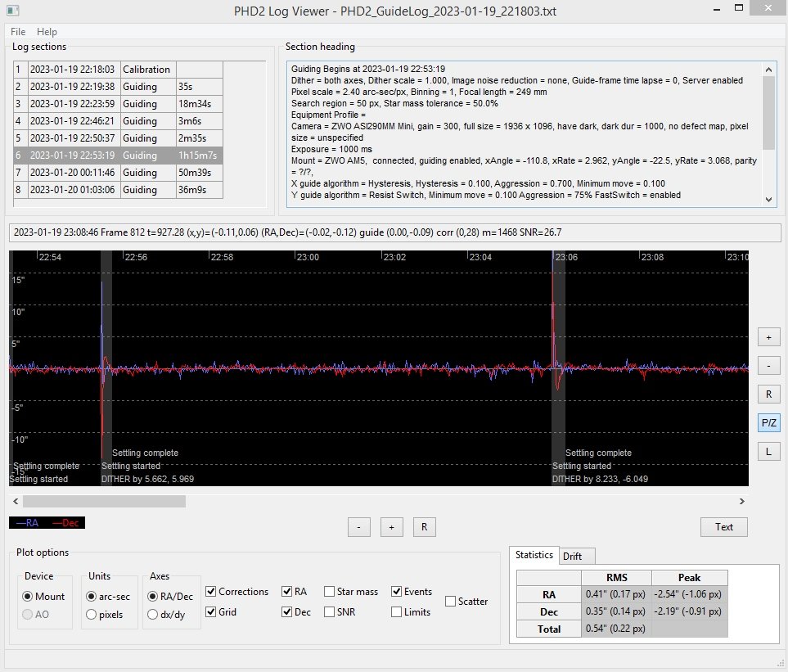Zoom out horizontally with bottom minus button
788x672 pixels.
click(358, 527)
